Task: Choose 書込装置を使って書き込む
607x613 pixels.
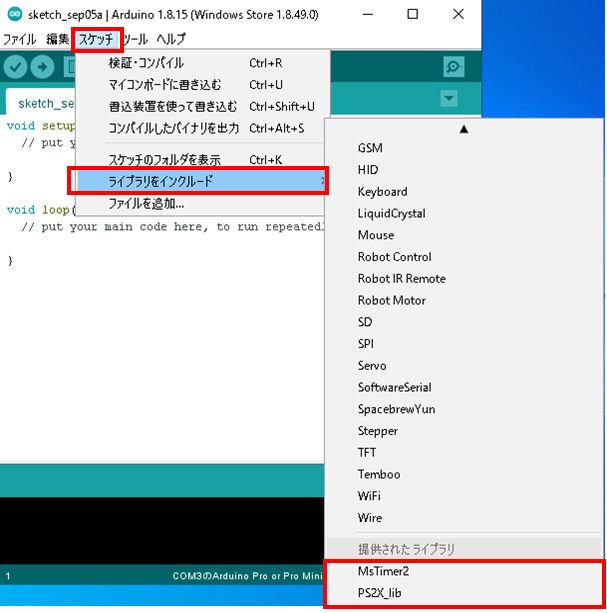Action: pos(202,106)
